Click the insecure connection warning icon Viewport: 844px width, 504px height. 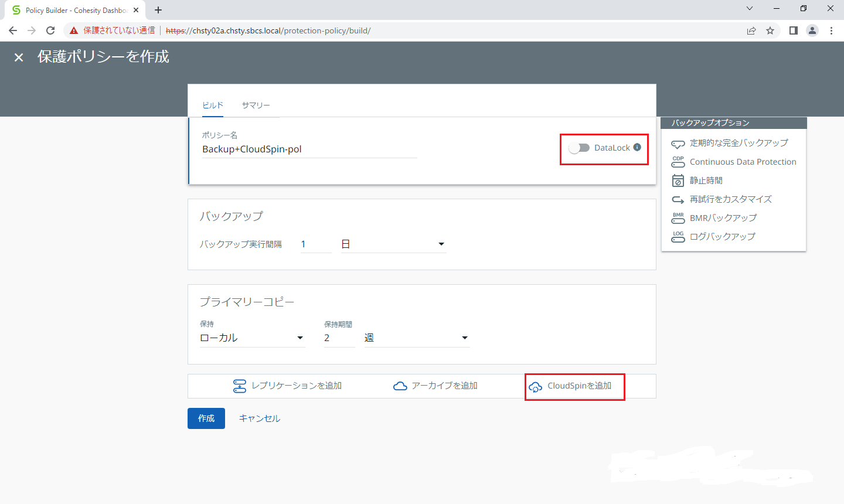(74, 30)
